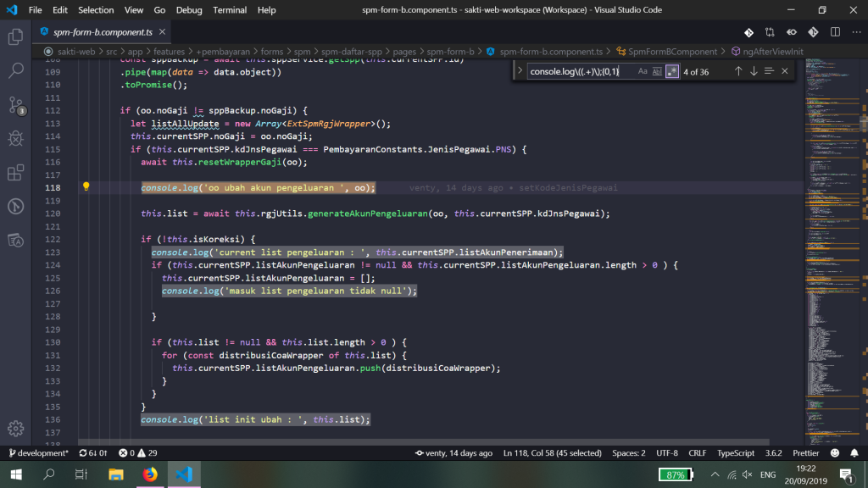Click the lightbulb quick fix icon
This screenshot has width=868, height=488.
click(x=86, y=187)
